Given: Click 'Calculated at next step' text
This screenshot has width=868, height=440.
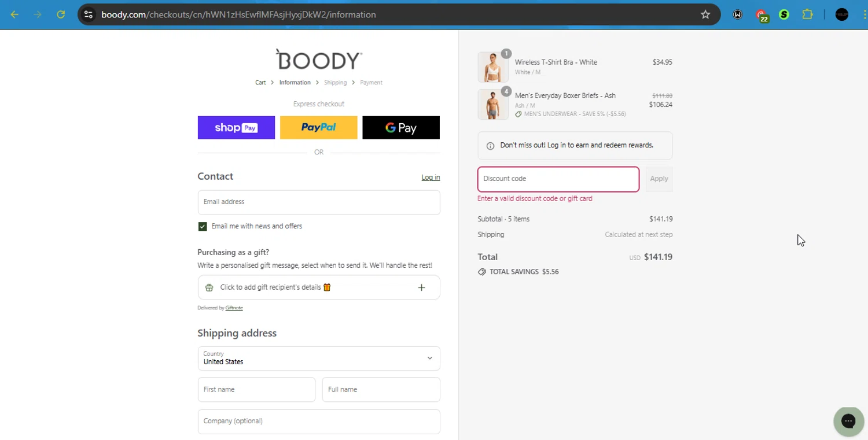Looking at the screenshot, I should (x=639, y=235).
